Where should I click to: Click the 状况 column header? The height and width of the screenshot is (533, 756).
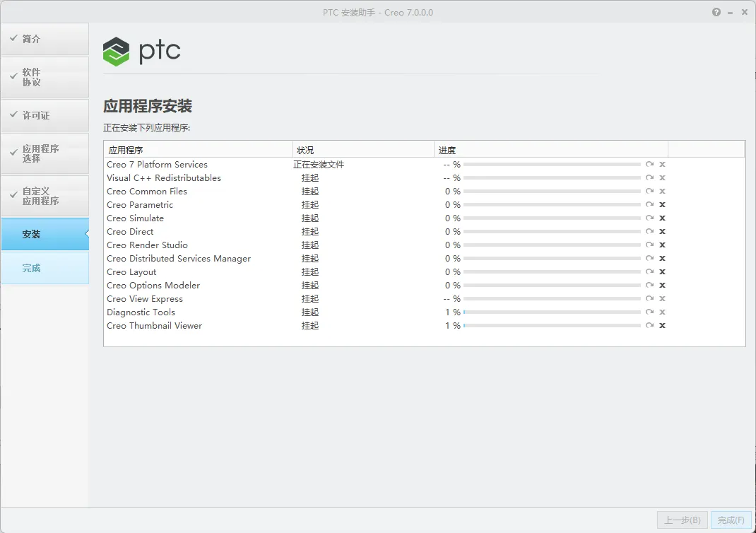click(363, 150)
